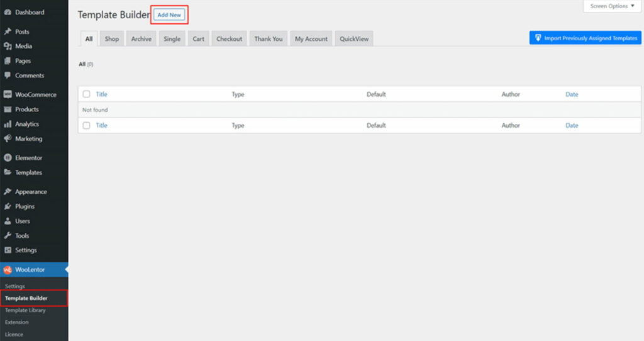Switch to the All tab
Viewport: 644px width, 341px height.
tap(89, 39)
